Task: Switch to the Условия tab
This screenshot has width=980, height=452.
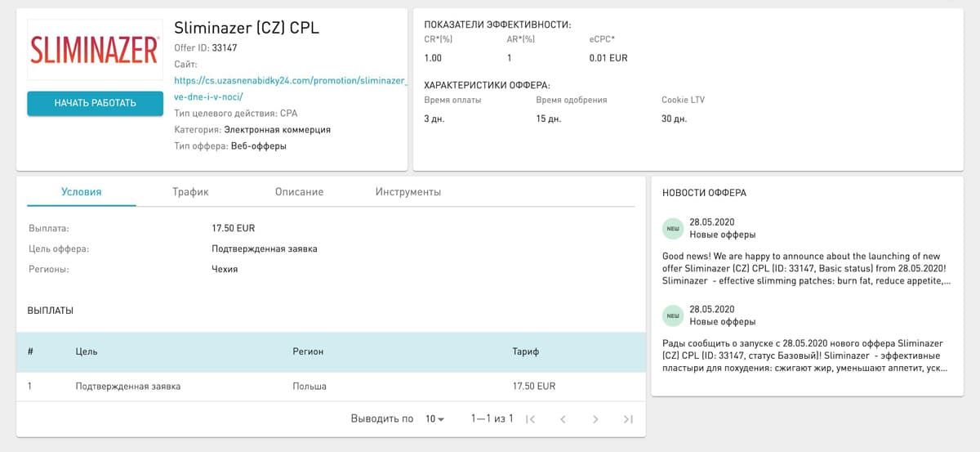Action: tap(81, 192)
